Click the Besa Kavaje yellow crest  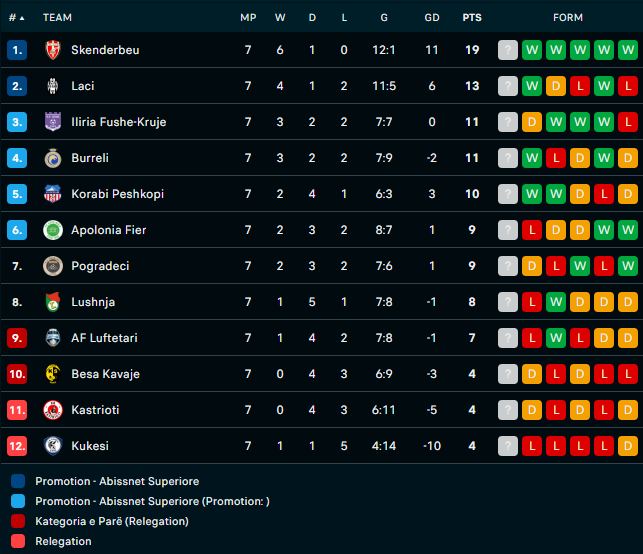53,374
